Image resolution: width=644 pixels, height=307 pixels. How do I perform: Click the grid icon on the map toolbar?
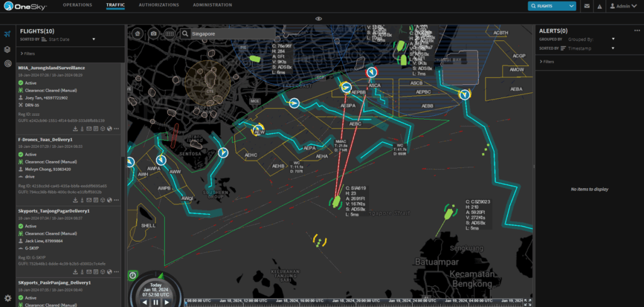[169, 33]
